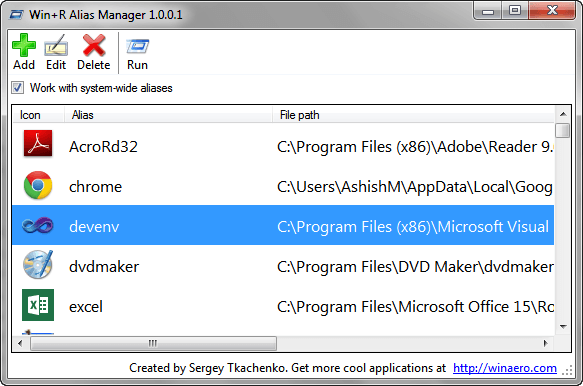Close the Win+R Alias Manager window
The width and height of the screenshot is (583, 386).
click(x=552, y=11)
